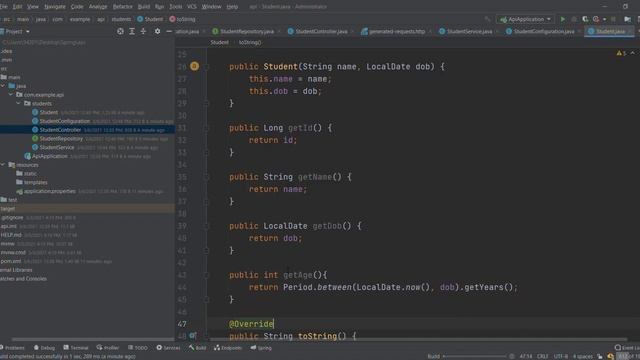Click the Profiler run icon in toolbar

pos(596,19)
